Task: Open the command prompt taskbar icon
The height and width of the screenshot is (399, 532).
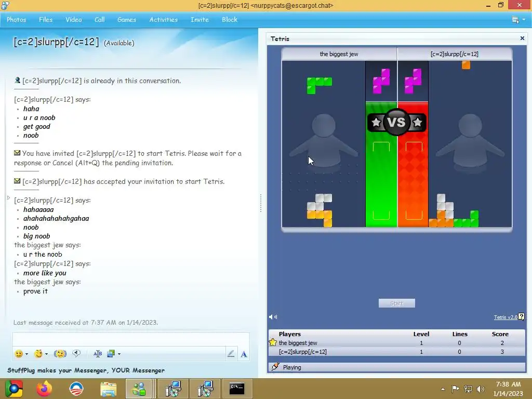Action: [x=237, y=389]
